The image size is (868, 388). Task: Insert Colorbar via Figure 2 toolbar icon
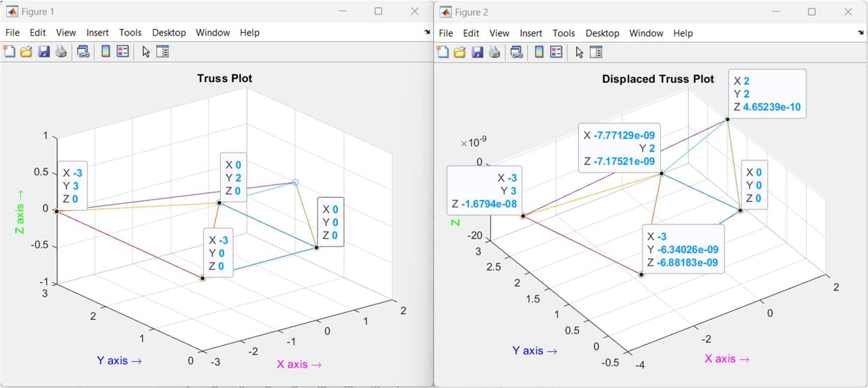539,52
